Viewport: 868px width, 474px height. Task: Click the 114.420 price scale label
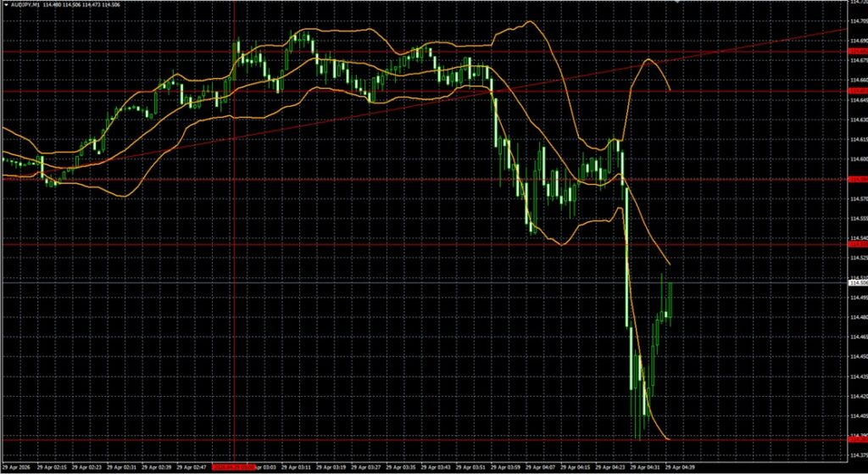[x=858, y=397]
